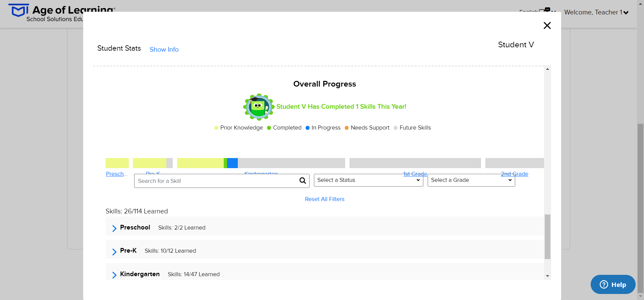The height and width of the screenshot is (300, 644).
Task: Click the 2nd Grade gray progress bar
Action: coord(515,163)
